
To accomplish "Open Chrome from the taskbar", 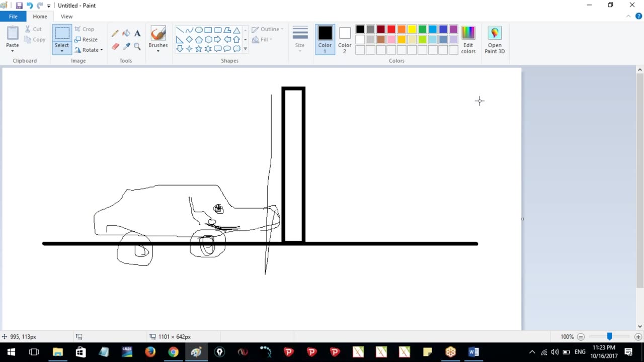I will 173,352.
